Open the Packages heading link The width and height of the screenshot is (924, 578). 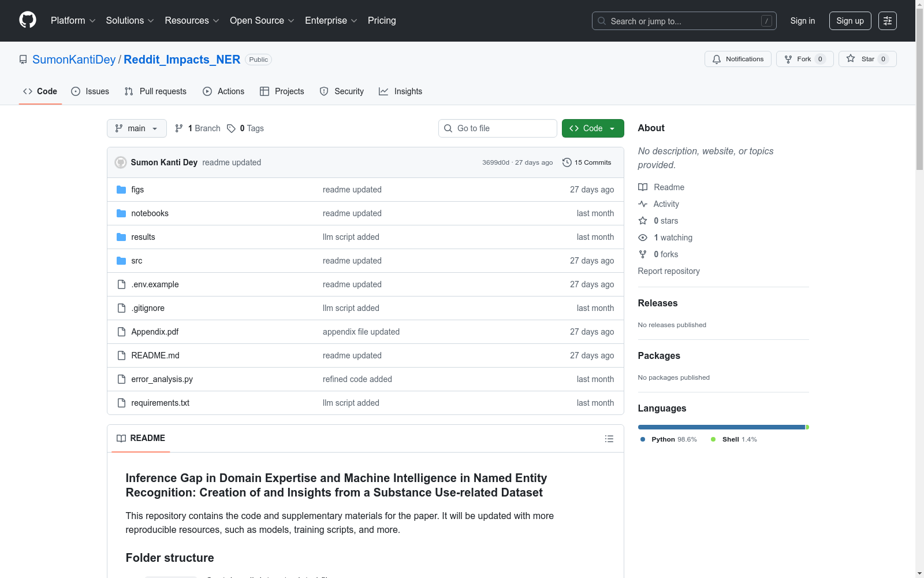tap(659, 356)
